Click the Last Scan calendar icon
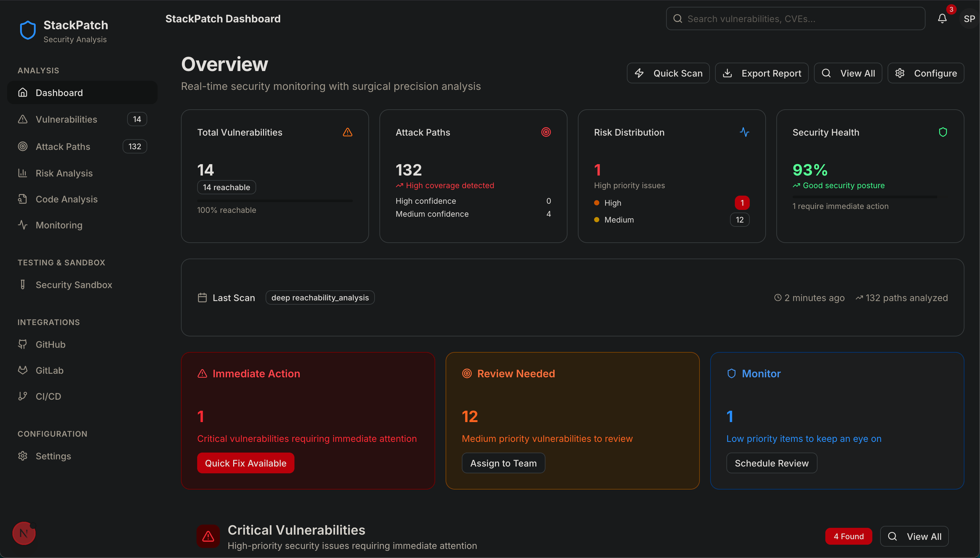980x558 pixels. [x=202, y=298]
